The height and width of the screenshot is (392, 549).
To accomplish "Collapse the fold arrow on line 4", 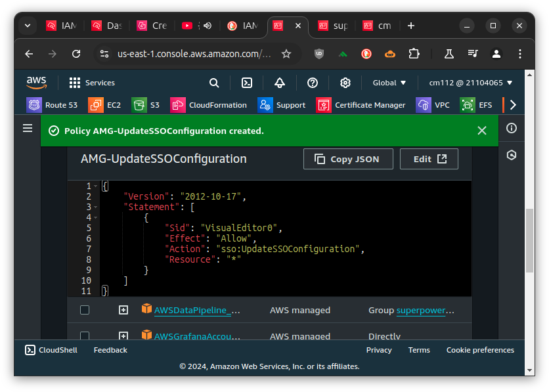I will pyautogui.click(x=96, y=218).
